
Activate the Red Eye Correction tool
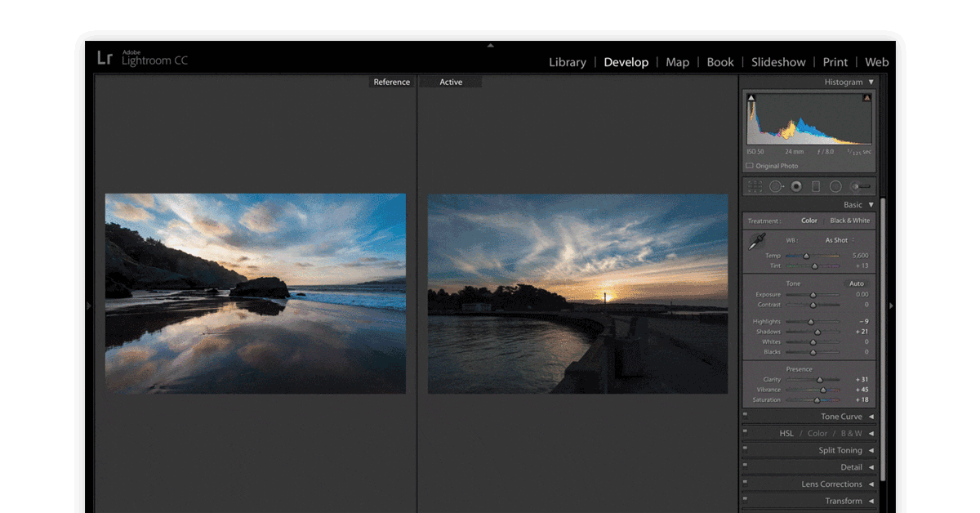(796, 186)
